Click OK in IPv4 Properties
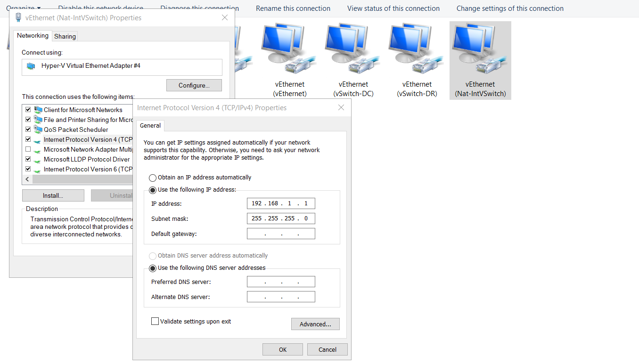Screen dimensions: 639x364 click(283, 349)
